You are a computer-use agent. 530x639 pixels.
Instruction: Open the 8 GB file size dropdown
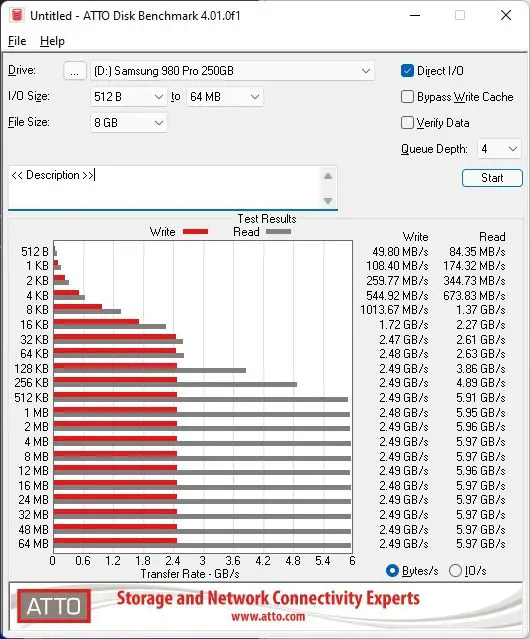coord(129,123)
